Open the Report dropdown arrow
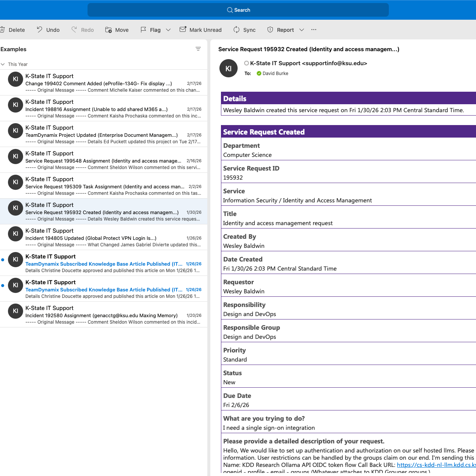 click(x=302, y=30)
